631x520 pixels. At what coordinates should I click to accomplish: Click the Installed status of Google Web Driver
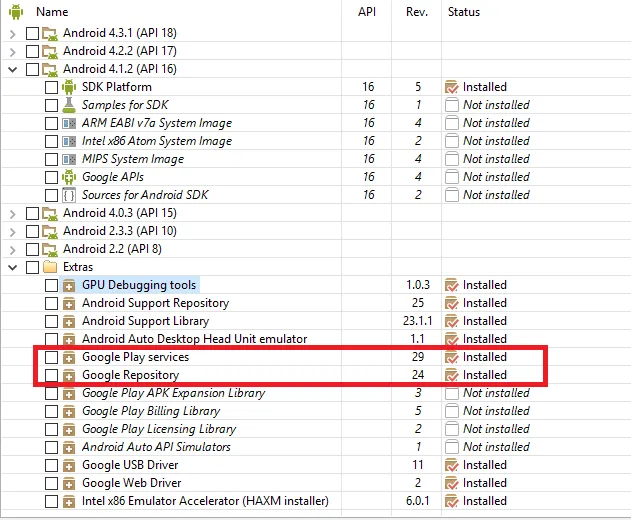click(485, 483)
